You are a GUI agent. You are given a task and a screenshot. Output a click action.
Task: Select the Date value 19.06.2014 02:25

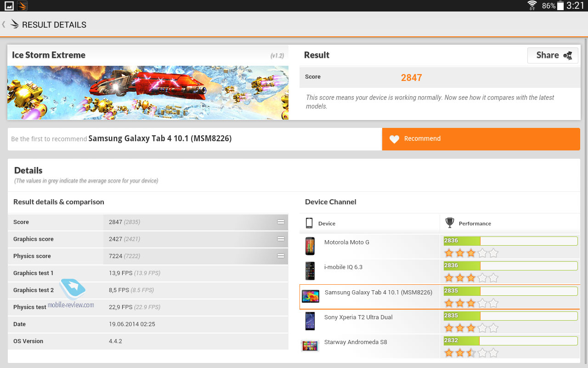132,324
